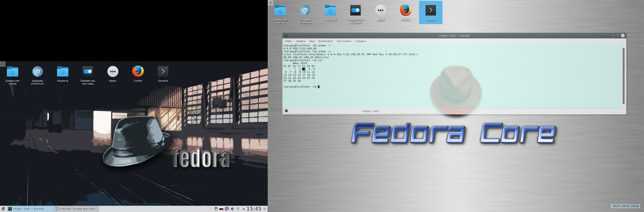Open the Вид menu in Konsole
Image resolution: width=644 pixels, height=212 pixels.
click(x=312, y=41)
